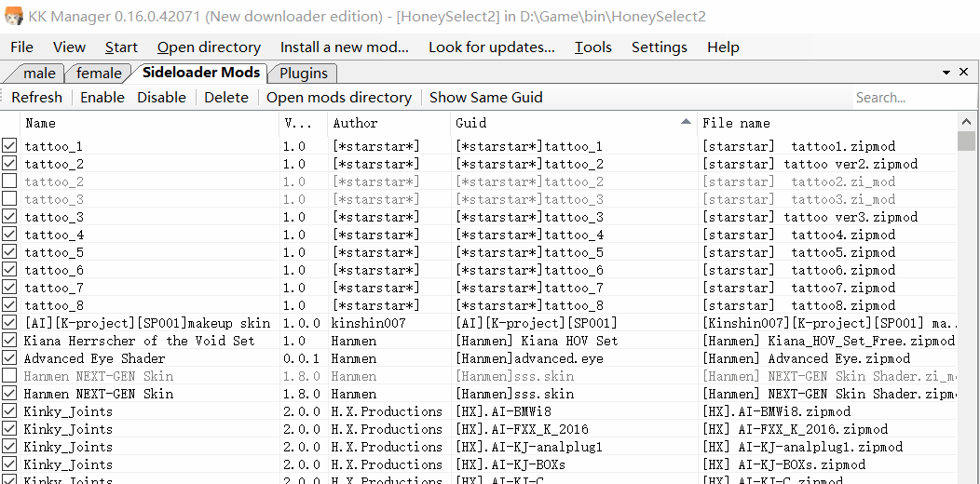Toggle the makeup skin mod checkbox

[9, 323]
